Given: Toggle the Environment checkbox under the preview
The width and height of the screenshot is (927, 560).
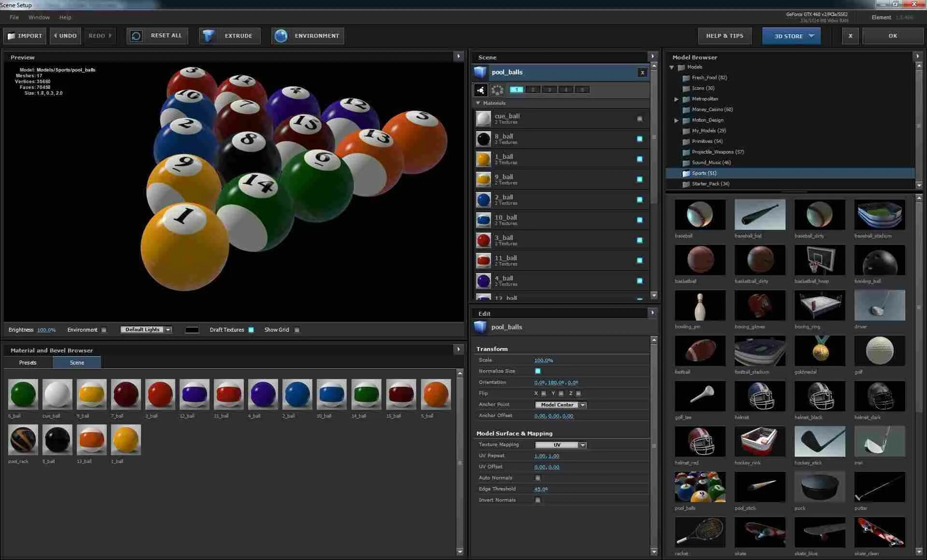Looking at the screenshot, I should (104, 330).
